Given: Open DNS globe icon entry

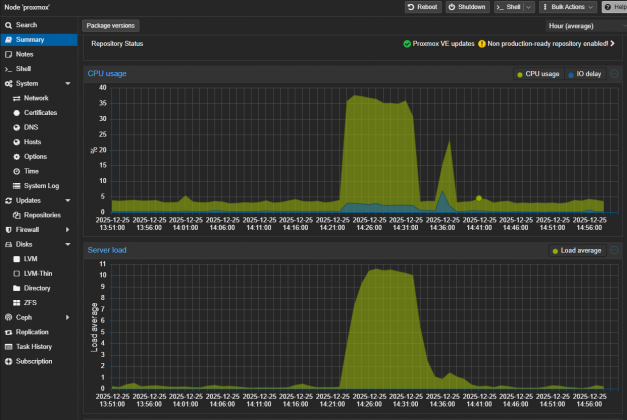Looking at the screenshot, I should tap(16, 127).
